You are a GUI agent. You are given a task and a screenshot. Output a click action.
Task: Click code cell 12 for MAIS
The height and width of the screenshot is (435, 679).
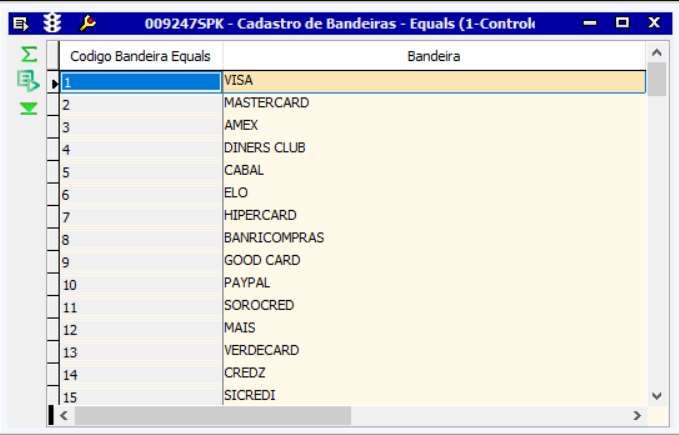click(x=141, y=329)
